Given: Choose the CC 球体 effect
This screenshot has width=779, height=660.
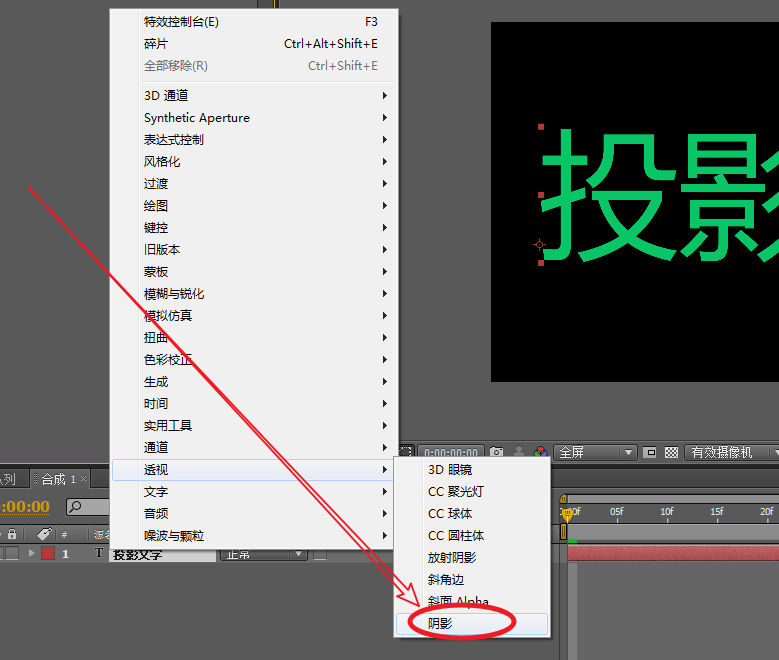Looking at the screenshot, I should point(472,513).
